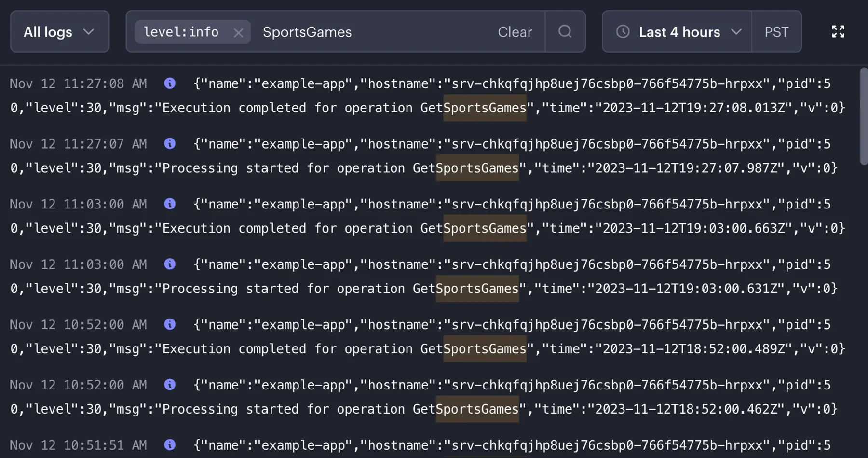
Task: Select the highlighted SportsGames text in the first entry
Action: click(x=485, y=107)
